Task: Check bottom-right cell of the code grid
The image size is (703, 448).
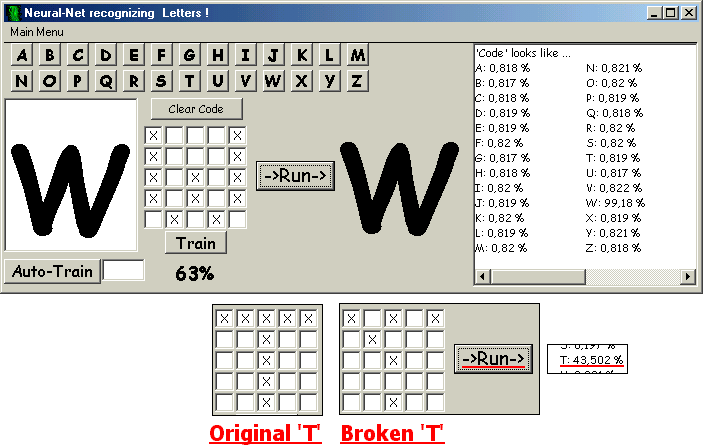Action: click(237, 219)
